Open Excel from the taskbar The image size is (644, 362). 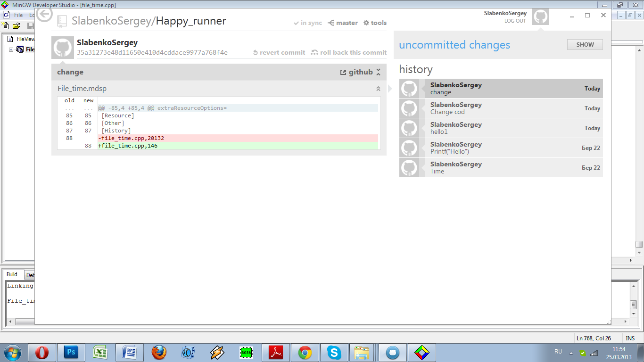[x=100, y=353]
